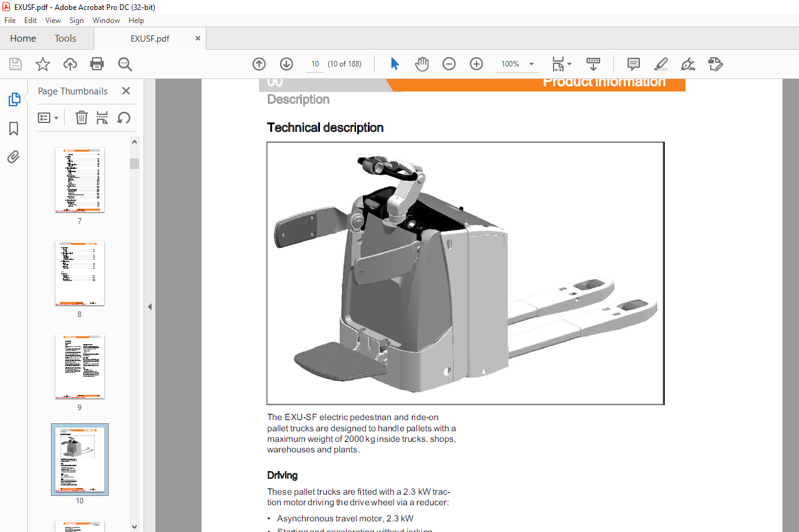Print the document with printer icon
Viewport: 799px width, 532px height.
[97, 64]
